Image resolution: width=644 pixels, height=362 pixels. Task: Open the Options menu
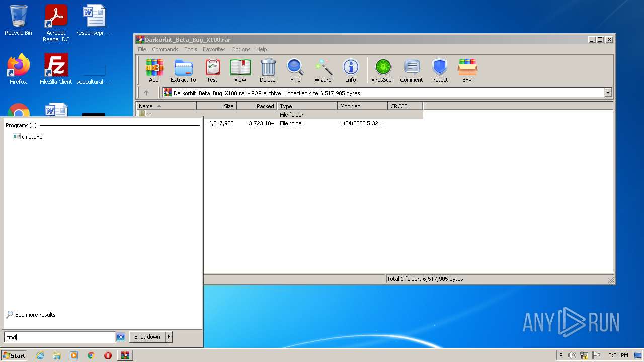[240, 49]
